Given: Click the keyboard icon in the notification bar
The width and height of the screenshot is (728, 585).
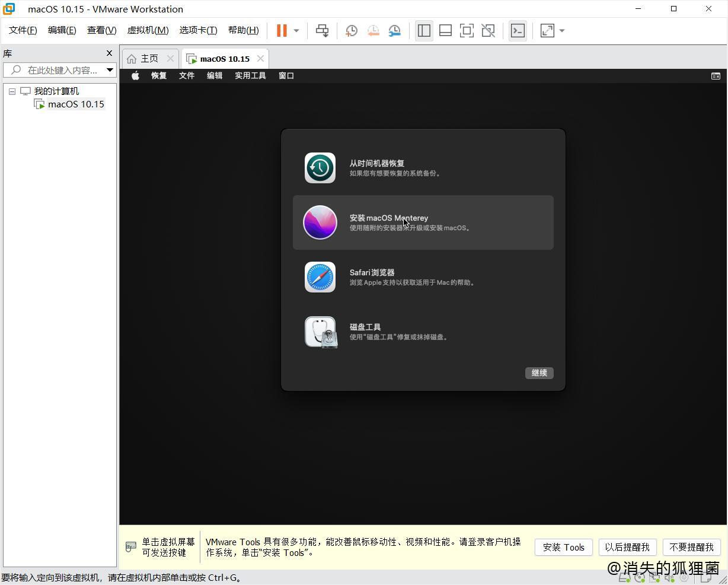Looking at the screenshot, I should tap(131, 547).
